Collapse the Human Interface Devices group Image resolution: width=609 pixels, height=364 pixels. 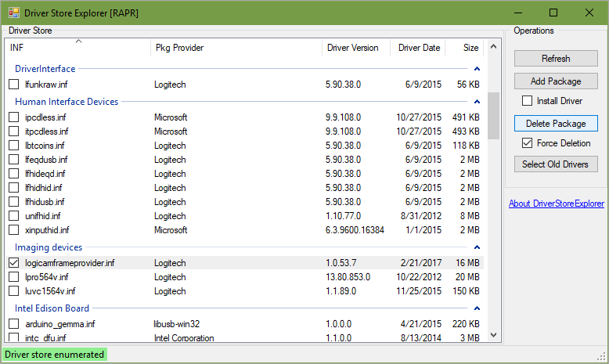(476, 102)
